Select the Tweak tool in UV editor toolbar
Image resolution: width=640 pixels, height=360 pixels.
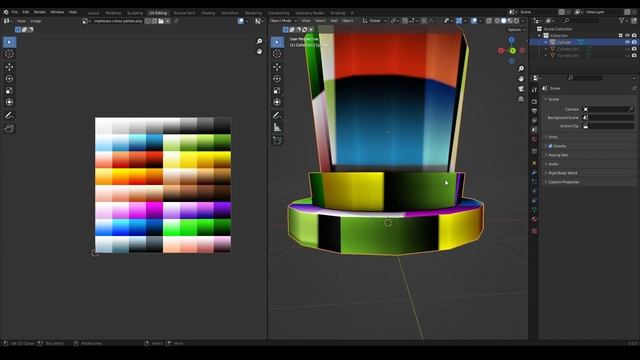(9, 42)
